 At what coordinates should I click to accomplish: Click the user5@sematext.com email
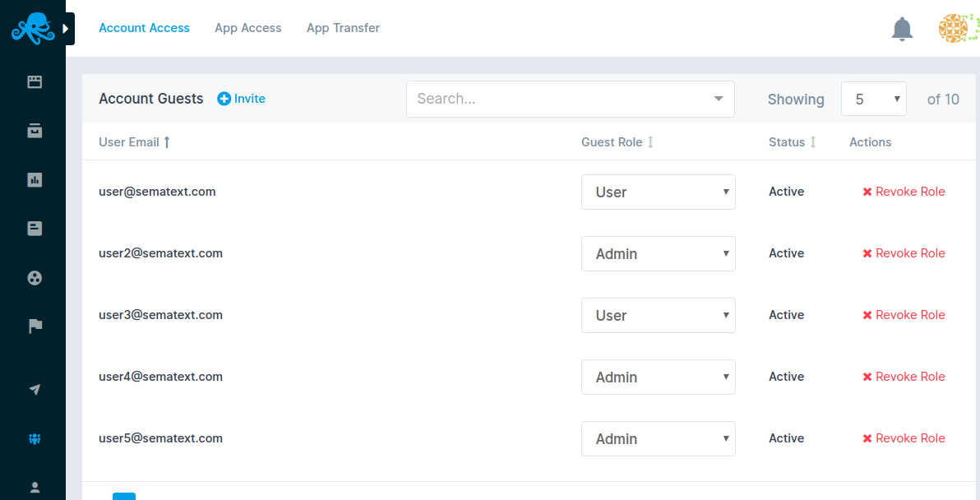tap(160, 439)
